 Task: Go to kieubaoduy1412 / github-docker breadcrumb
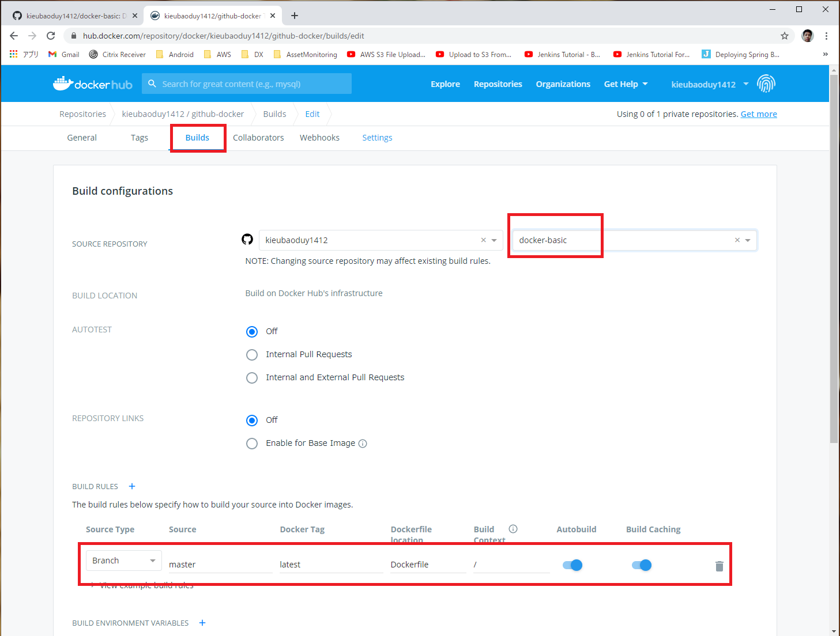pos(183,114)
